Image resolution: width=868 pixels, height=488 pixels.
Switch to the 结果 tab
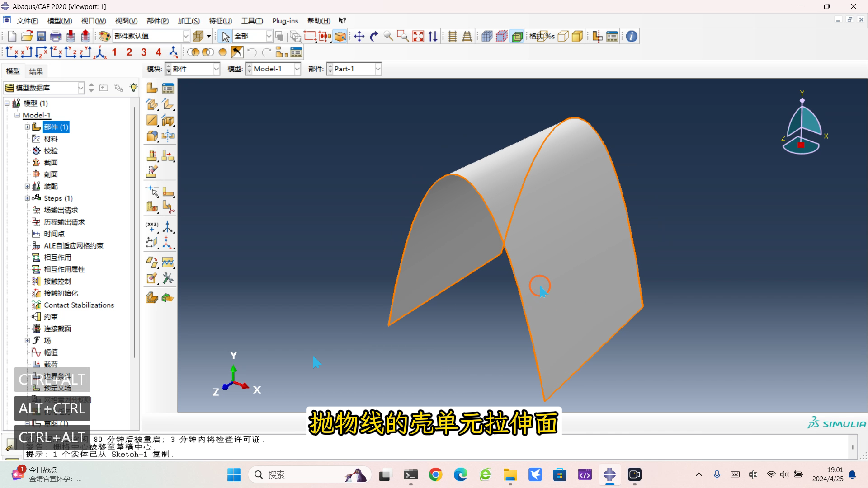point(36,71)
